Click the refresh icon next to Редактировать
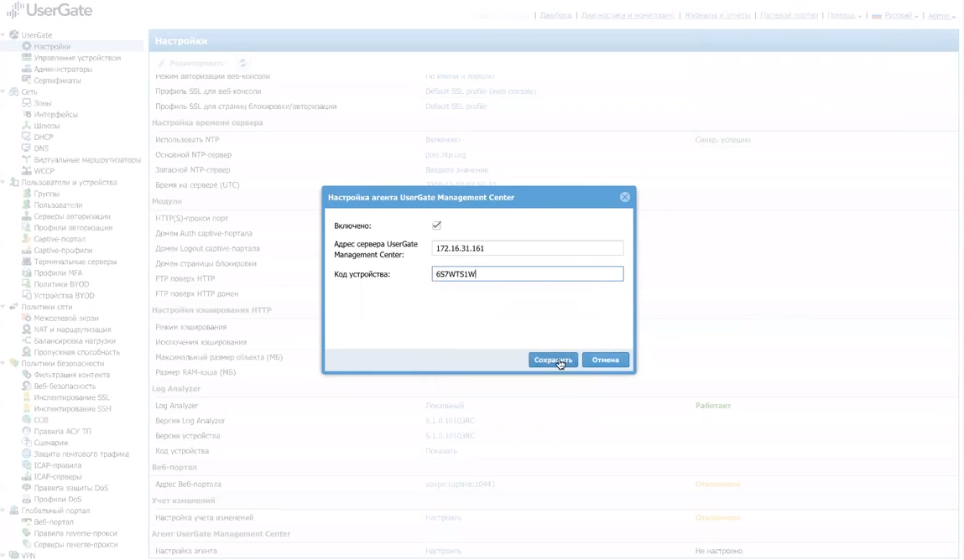 [242, 63]
